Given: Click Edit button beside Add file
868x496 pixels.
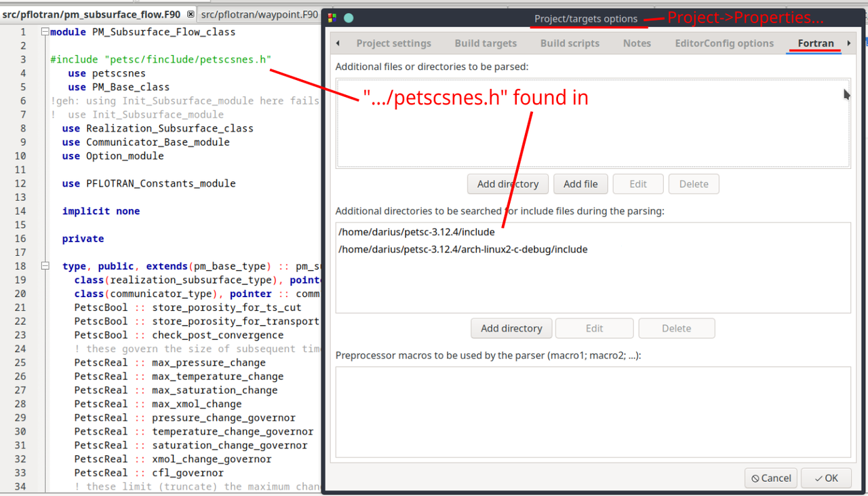Looking at the screenshot, I should point(638,184).
